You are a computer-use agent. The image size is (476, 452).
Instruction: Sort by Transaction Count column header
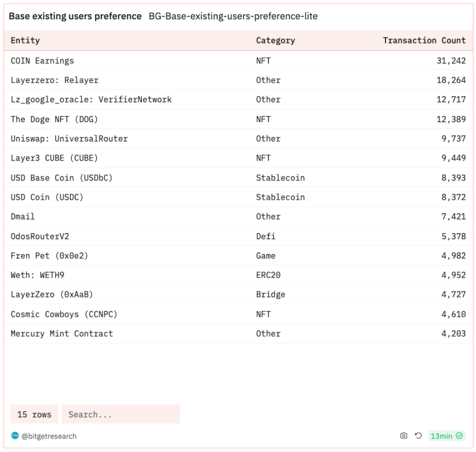pos(424,40)
